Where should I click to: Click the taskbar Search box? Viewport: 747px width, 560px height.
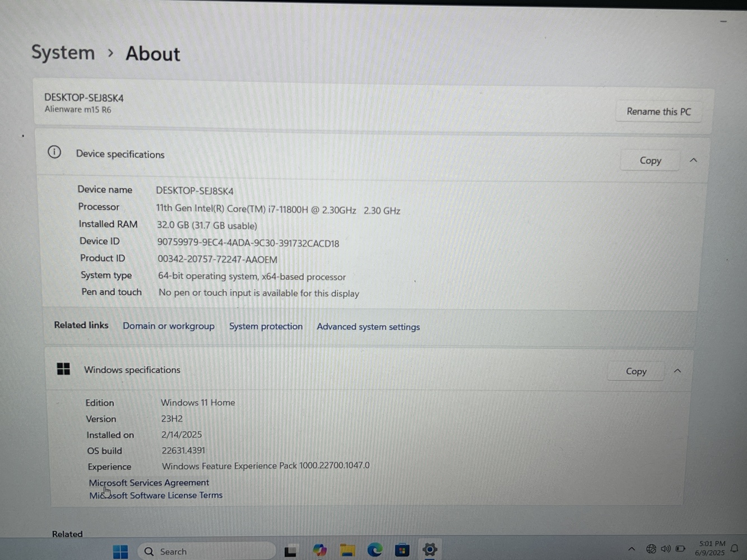207,551
